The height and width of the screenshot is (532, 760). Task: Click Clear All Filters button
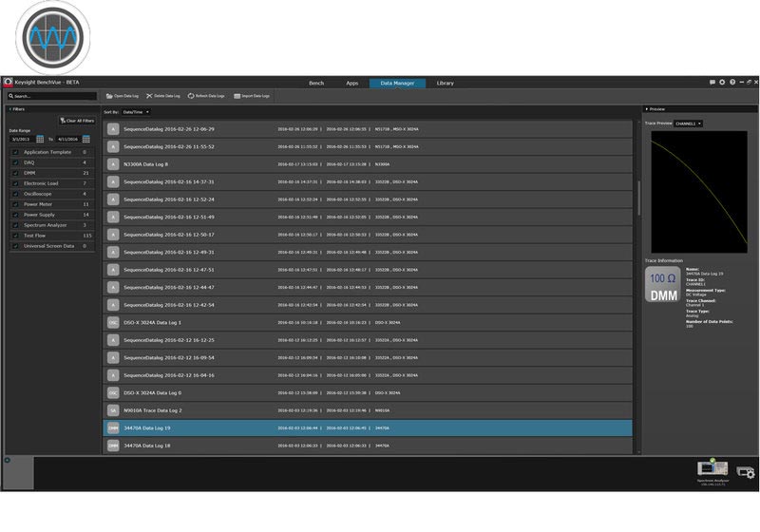coord(77,121)
